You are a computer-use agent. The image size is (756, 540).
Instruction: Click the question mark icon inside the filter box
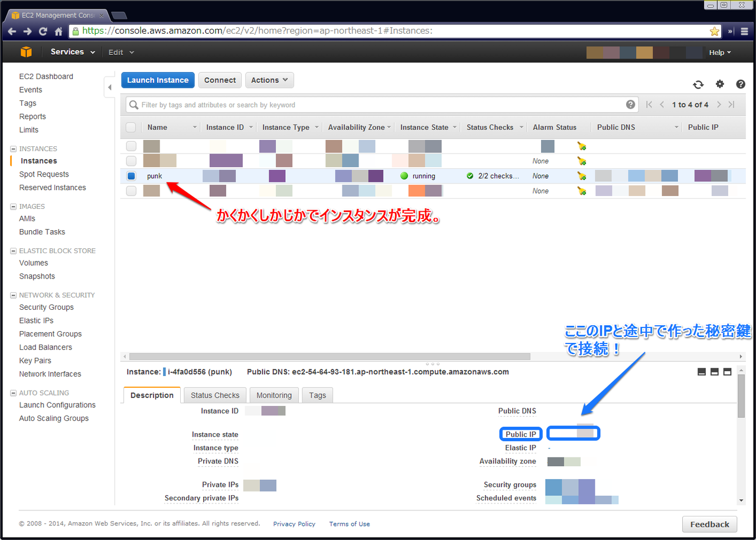pos(631,104)
